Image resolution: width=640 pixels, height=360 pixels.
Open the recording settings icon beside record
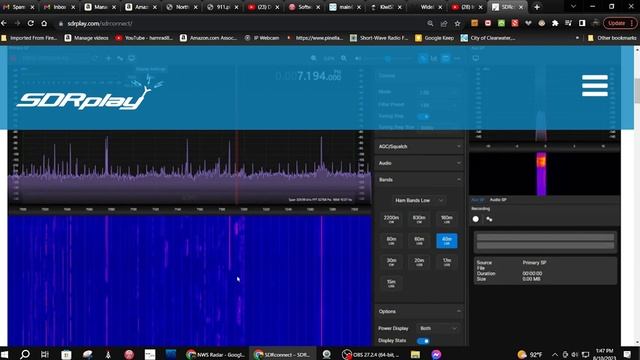point(489,219)
